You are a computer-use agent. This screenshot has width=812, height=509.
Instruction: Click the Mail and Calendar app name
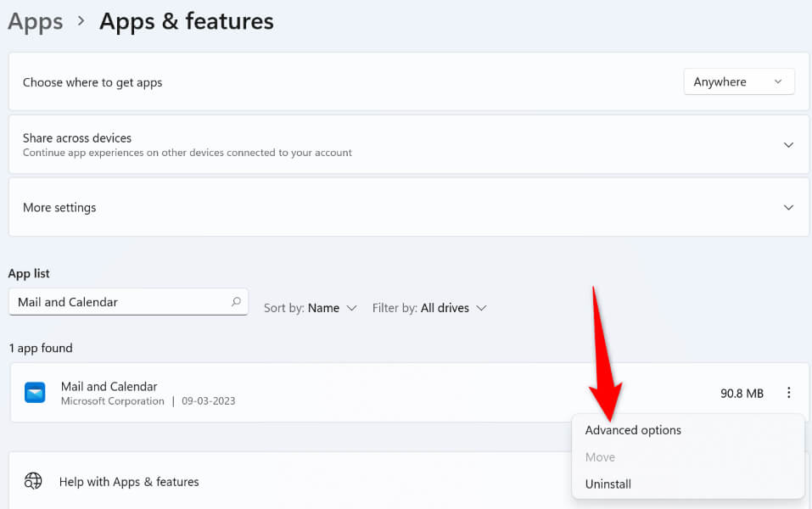(x=109, y=386)
